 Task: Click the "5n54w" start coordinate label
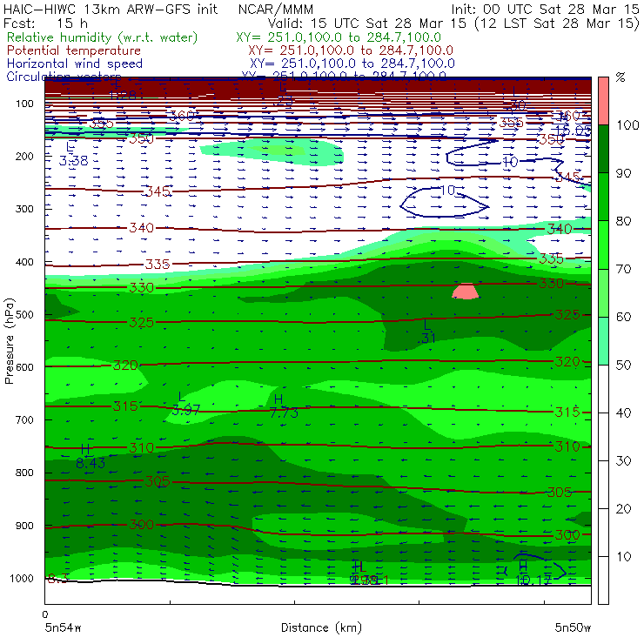[x=63, y=627]
